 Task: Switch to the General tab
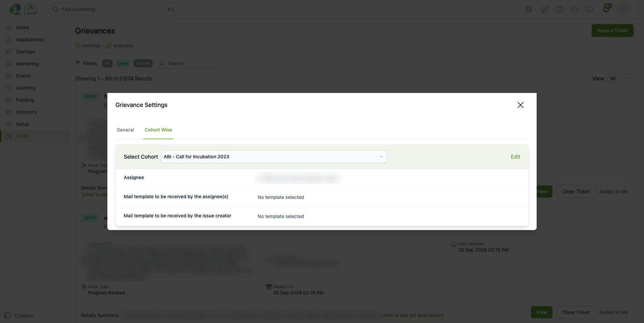[125, 130]
